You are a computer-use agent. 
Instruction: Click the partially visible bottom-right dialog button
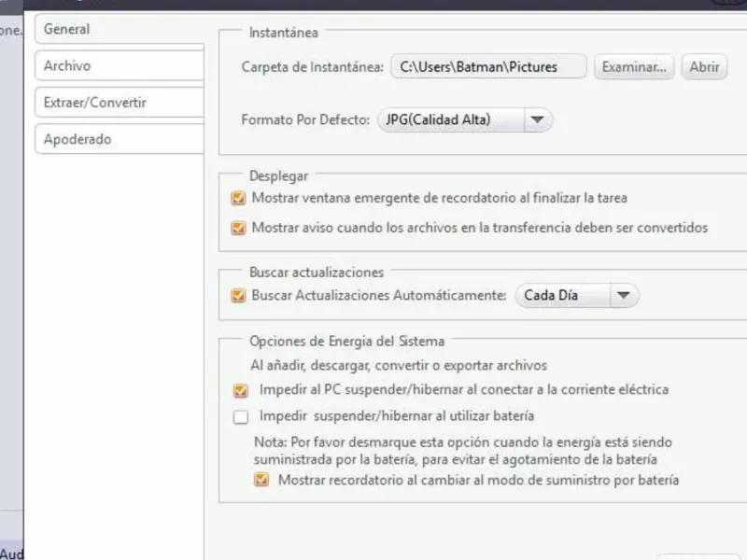click(x=698, y=556)
